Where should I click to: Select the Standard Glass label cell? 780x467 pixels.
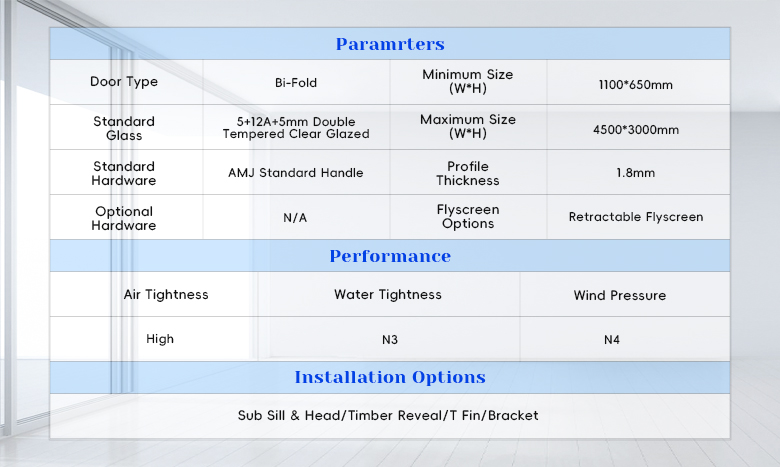124,128
